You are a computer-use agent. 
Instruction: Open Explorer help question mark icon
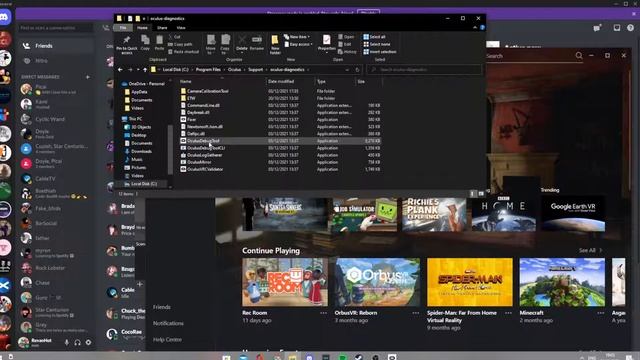[482, 28]
